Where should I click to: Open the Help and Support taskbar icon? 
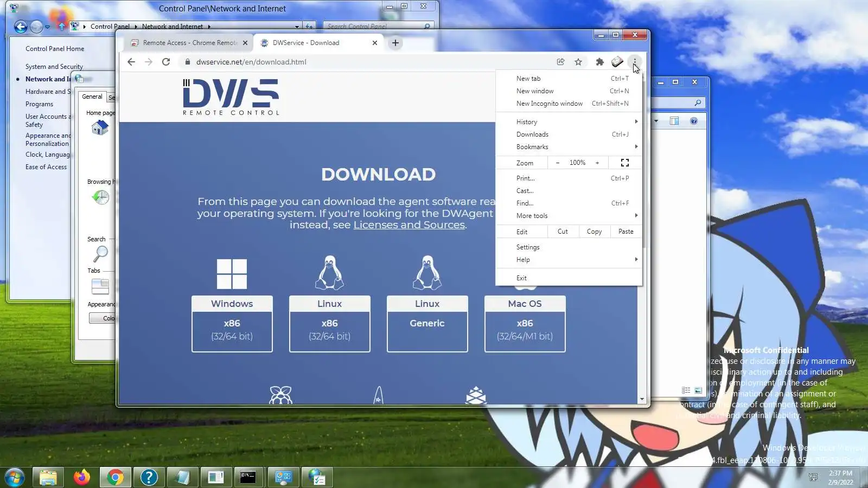pyautogui.click(x=149, y=477)
